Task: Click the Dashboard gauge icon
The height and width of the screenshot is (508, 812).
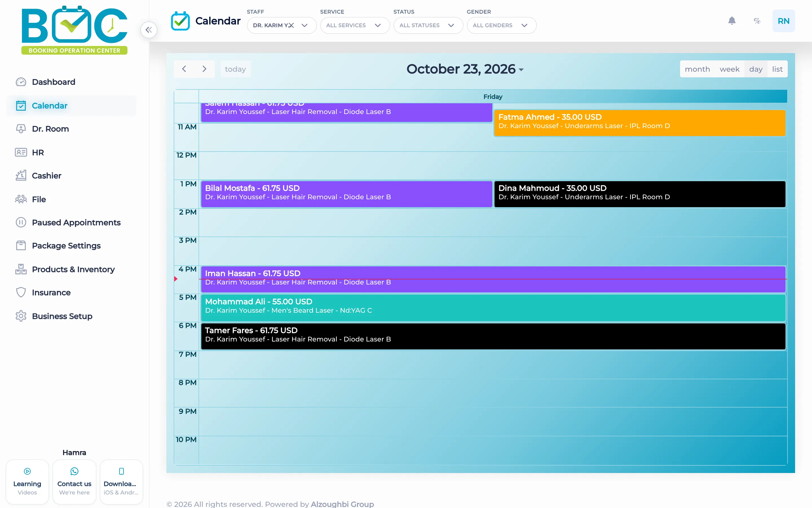Action: [21, 82]
